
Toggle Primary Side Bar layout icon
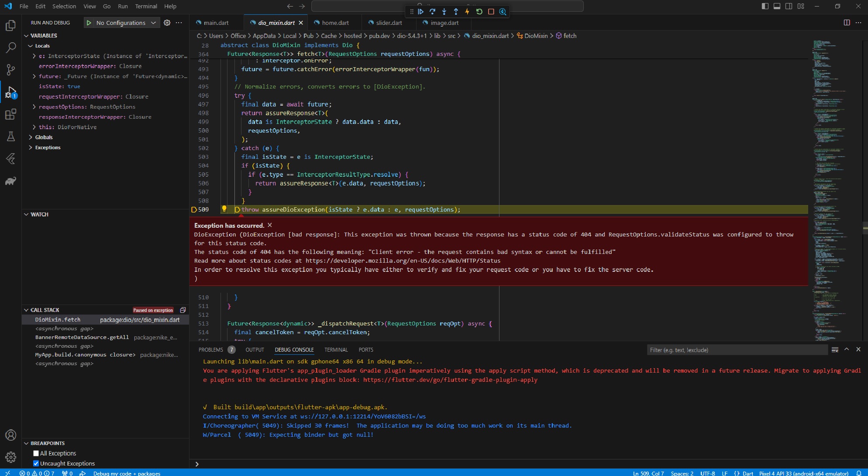[765, 6]
